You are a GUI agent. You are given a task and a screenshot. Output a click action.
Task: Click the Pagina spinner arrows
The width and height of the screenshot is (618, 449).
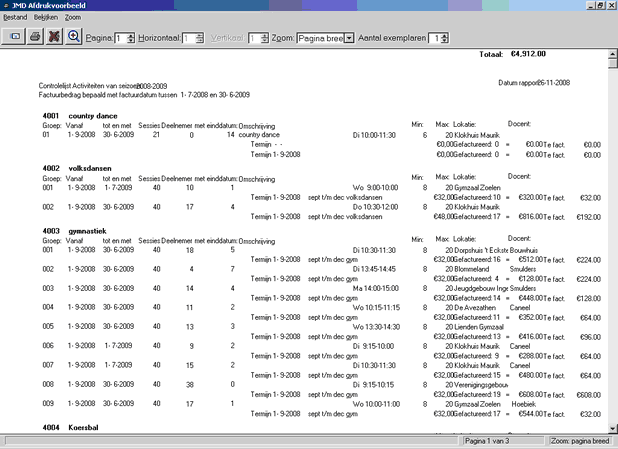pos(131,38)
